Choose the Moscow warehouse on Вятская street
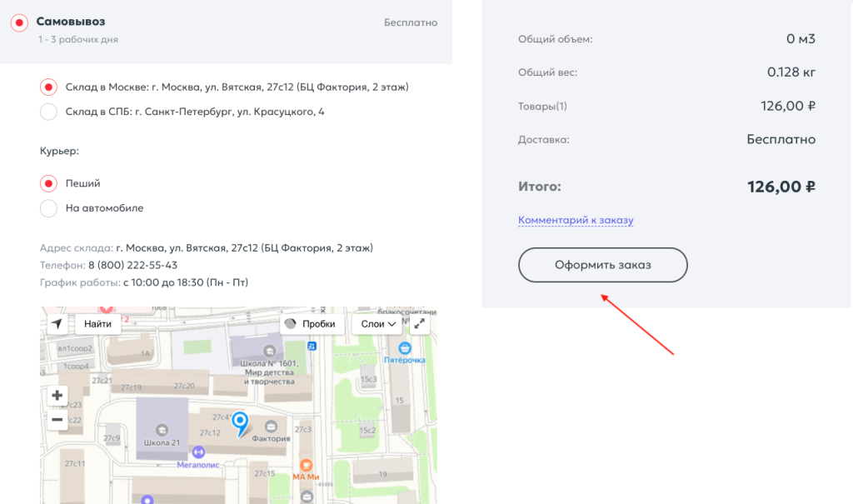 49,87
